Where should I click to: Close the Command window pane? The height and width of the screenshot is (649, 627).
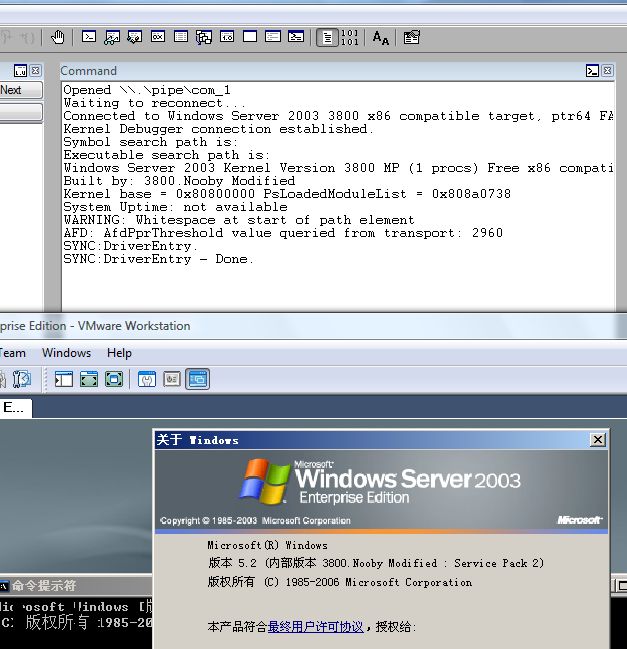click(607, 71)
